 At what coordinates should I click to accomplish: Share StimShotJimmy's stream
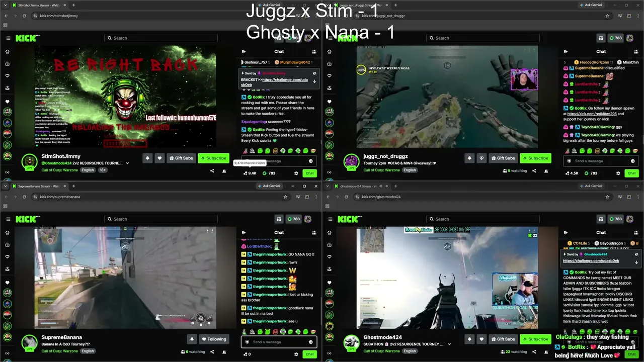(x=212, y=171)
